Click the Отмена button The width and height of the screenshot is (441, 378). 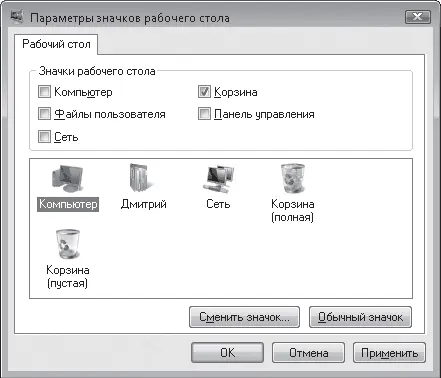(x=308, y=353)
